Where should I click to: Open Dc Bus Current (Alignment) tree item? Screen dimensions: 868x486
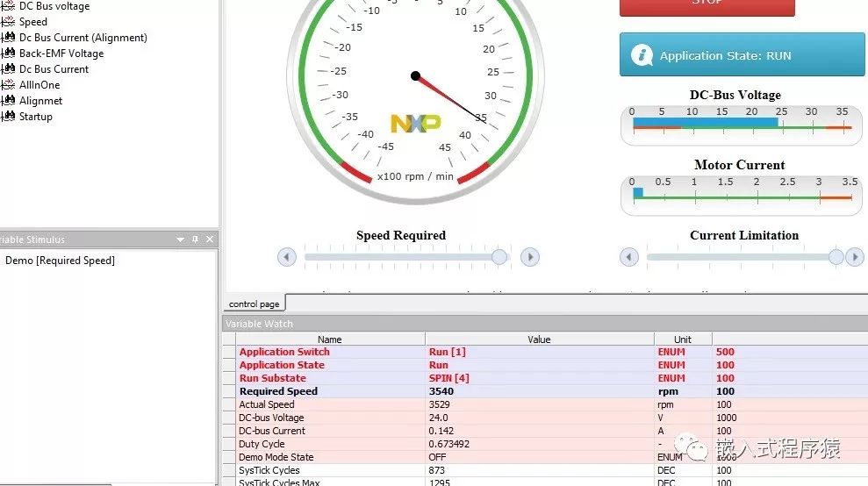[x=83, y=38]
